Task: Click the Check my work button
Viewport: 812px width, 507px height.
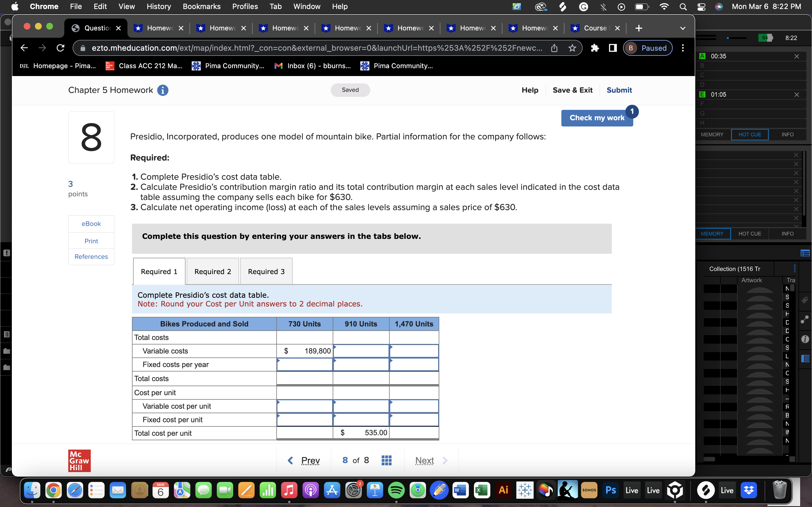Action: [x=597, y=118]
